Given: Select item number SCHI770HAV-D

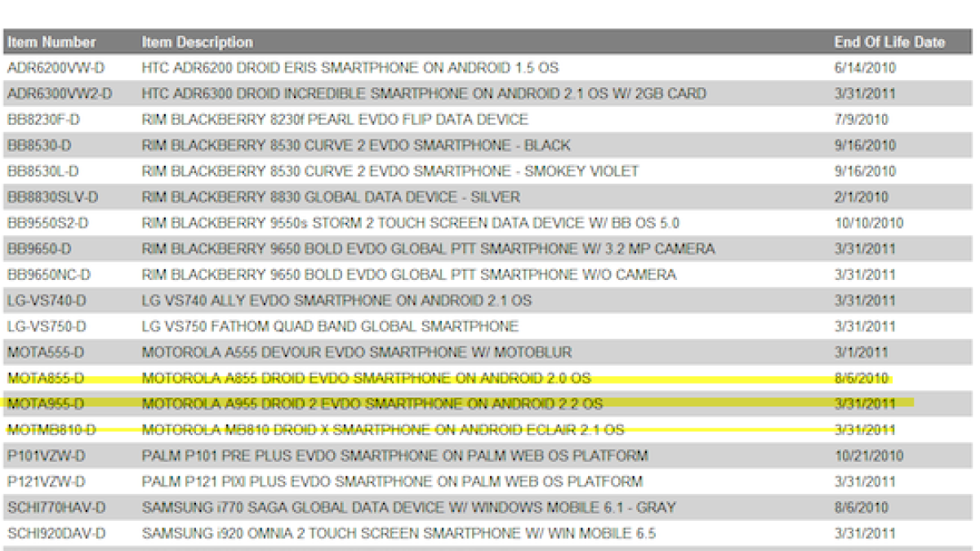Looking at the screenshot, I should point(56,508).
